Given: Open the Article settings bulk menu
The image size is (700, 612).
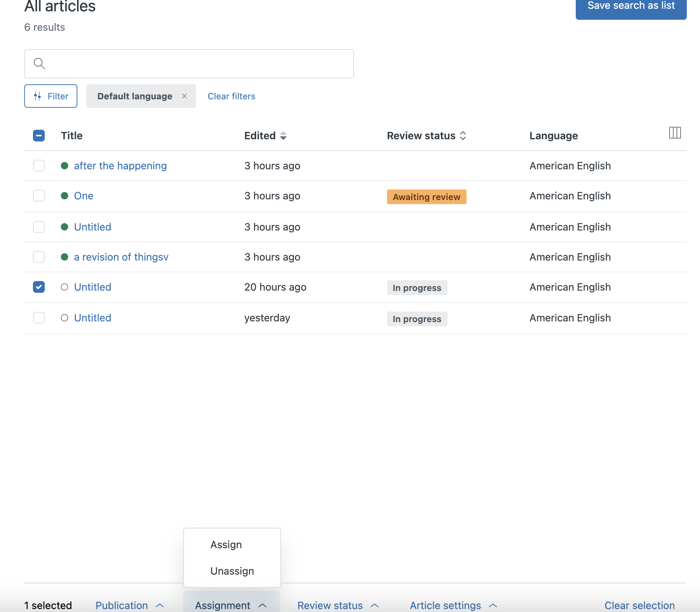Looking at the screenshot, I should click(x=453, y=605).
